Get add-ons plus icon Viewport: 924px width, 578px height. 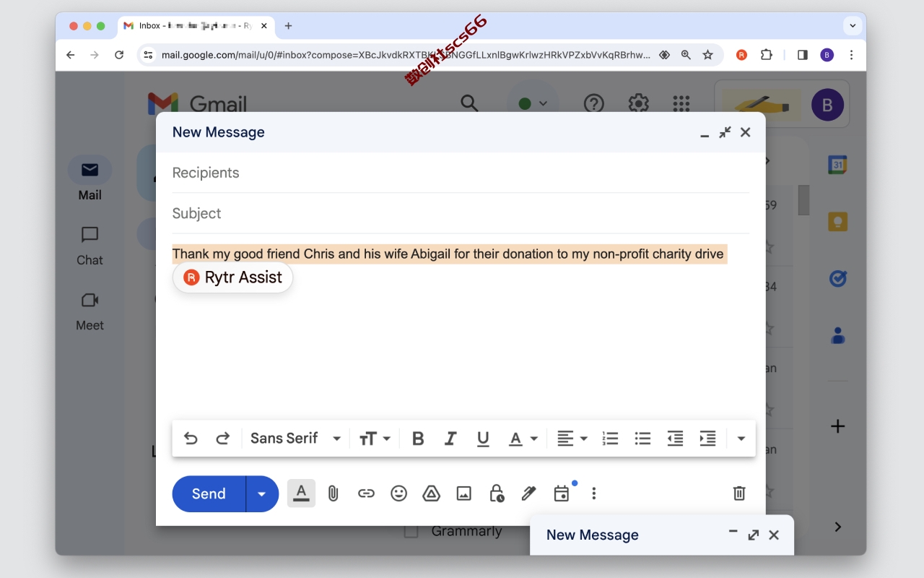(x=837, y=426)
